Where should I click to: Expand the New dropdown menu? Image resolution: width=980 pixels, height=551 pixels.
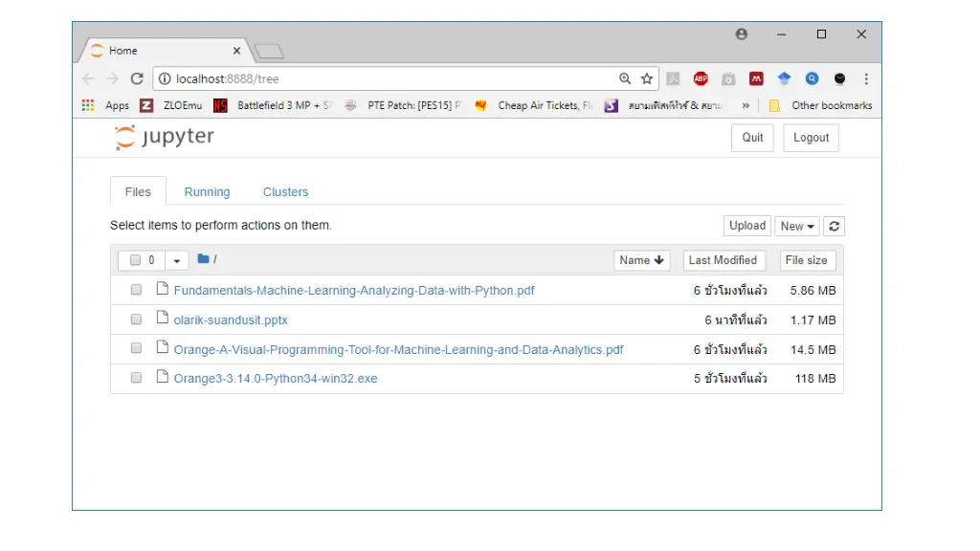(x=797, y=227)
